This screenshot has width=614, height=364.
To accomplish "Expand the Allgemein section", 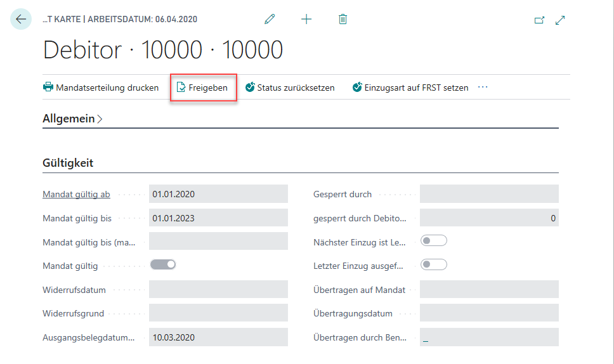I will pyautogui.click(x=72, y=119).
